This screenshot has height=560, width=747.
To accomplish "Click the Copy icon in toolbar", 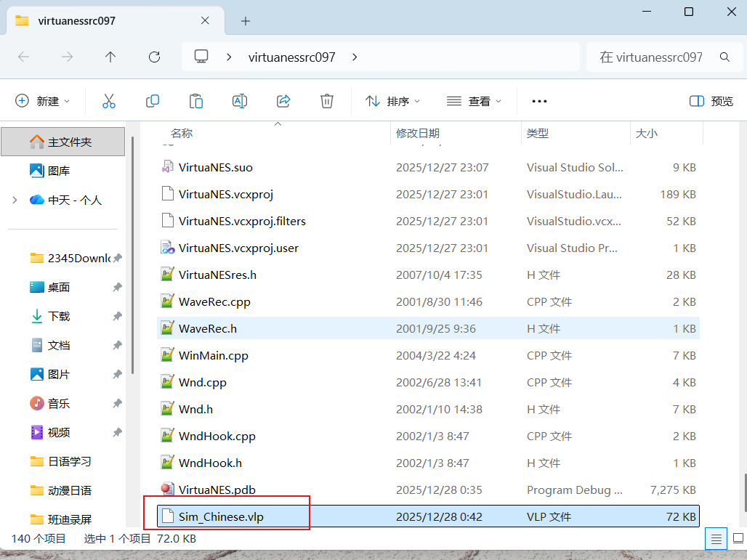I will (x=153, y=101).
